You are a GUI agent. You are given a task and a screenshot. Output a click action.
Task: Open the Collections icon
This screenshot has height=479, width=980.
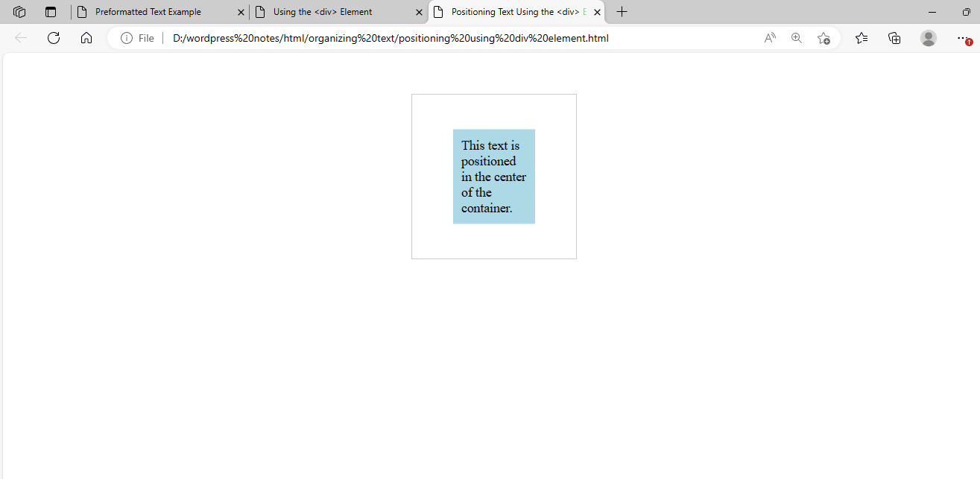(895, 38)
